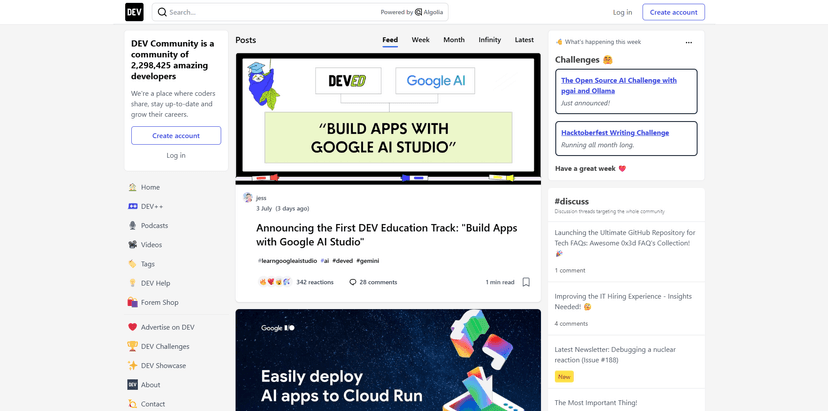Viewport: 828px width, 411px height.
Task: Click the reaction emoji cluster on jess's post
Action: (275, 282)
